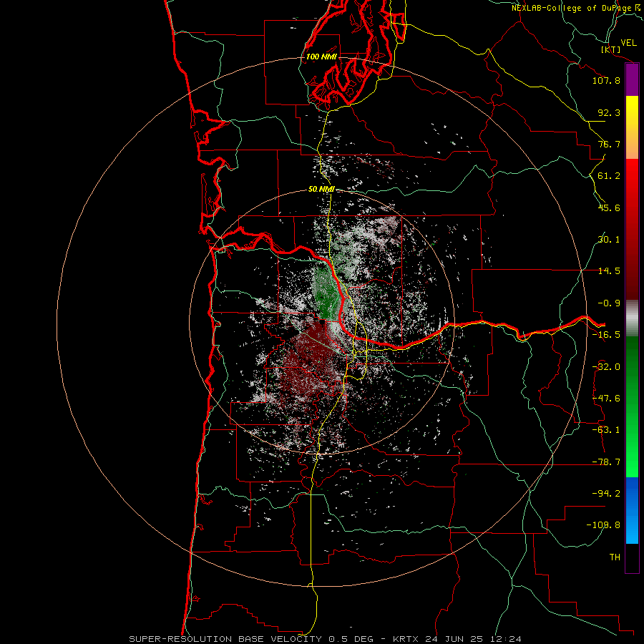Click the 100 NMI range ring label
This screenshot has height=644, width=644.
click(x=321, y=57)
